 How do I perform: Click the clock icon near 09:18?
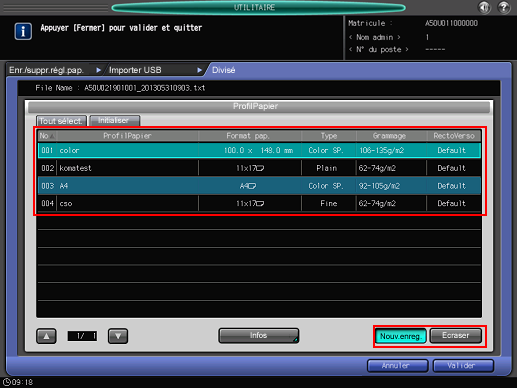(7, 382)
